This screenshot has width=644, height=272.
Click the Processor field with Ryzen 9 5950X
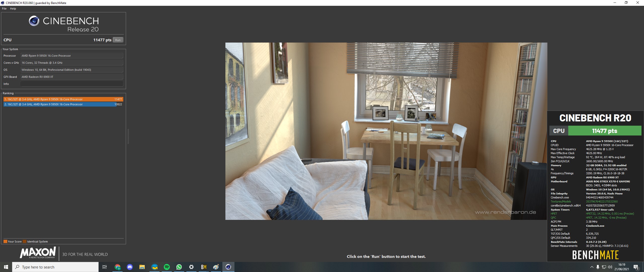pos(72,56)
